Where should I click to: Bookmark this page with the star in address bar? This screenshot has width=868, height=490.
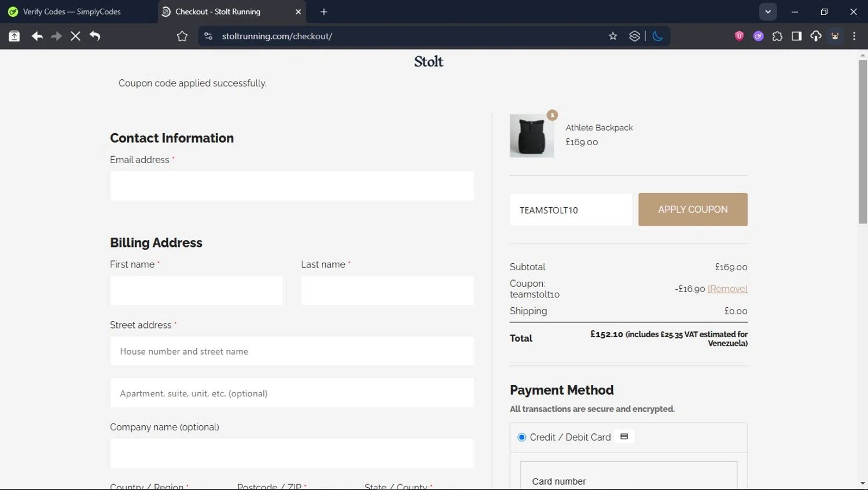coord(613,36)
